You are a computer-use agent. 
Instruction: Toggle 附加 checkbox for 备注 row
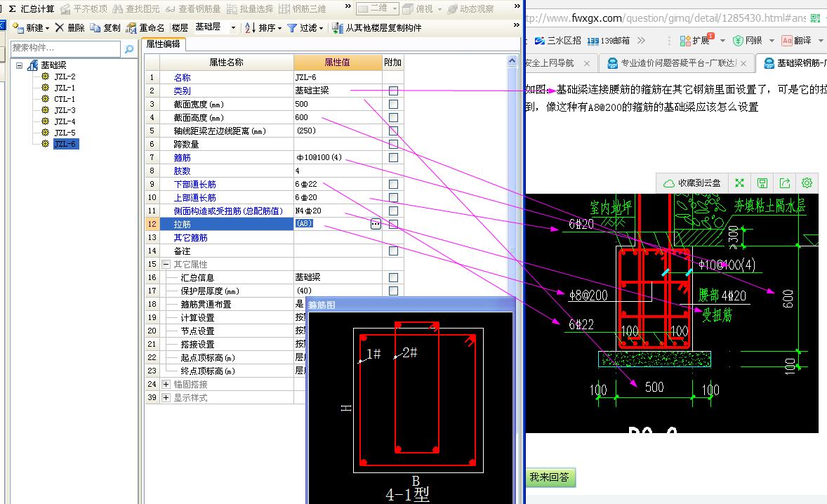tap(393, 251)
